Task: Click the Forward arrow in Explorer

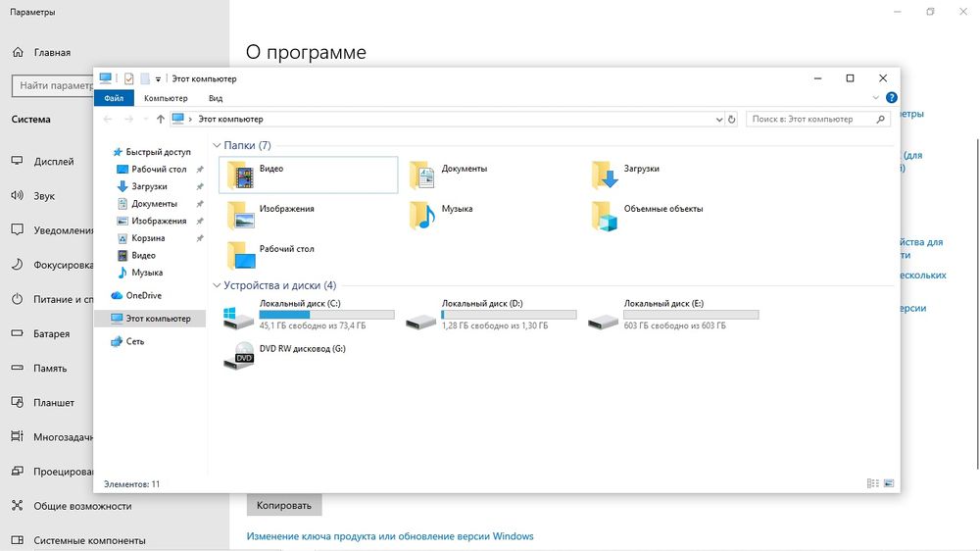Action: 128,119
